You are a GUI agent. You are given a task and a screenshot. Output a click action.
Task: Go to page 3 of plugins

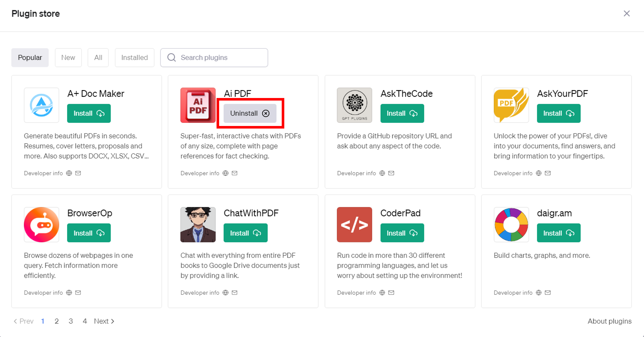pyautogui.click(x=71, y=321)
